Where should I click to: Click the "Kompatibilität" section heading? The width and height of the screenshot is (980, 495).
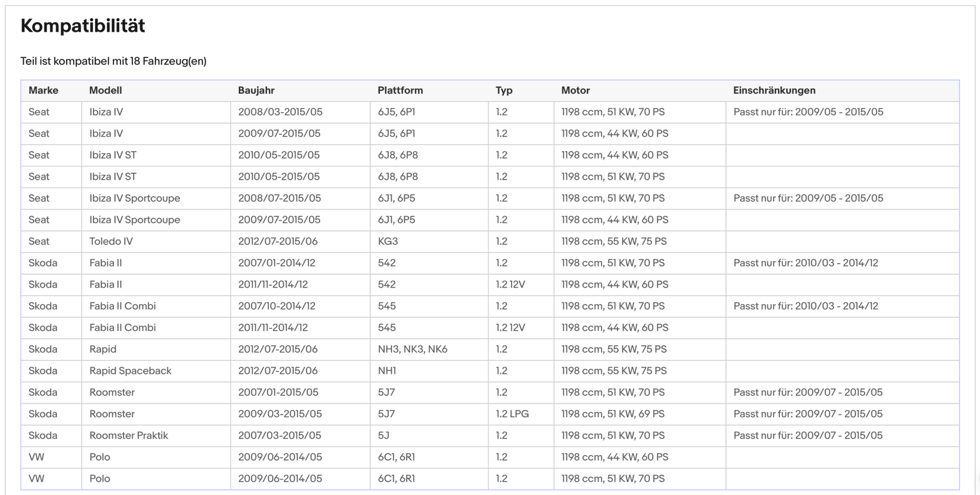(83, 26)
